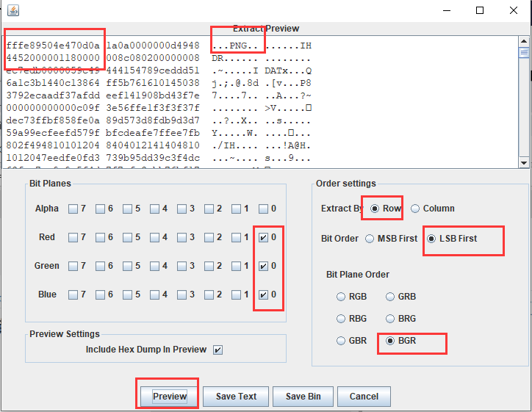The image size is (532, 412).
Task: Check Red bit plane 1
Action: [236, 237]
